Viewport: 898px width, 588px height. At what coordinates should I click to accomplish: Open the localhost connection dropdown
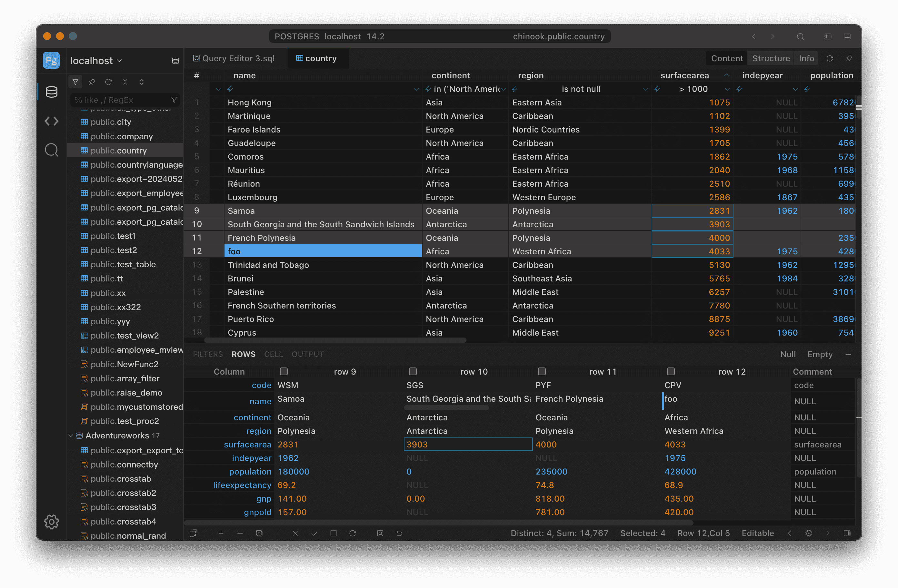point(96,60)
